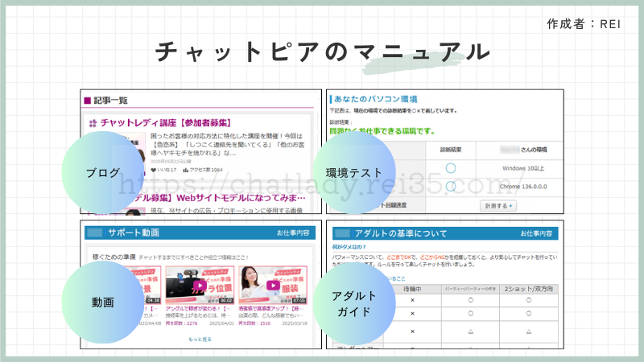Click the 2025/03/18 video date
The height and width of the screenshot is (362, 644).
[295, 323]
